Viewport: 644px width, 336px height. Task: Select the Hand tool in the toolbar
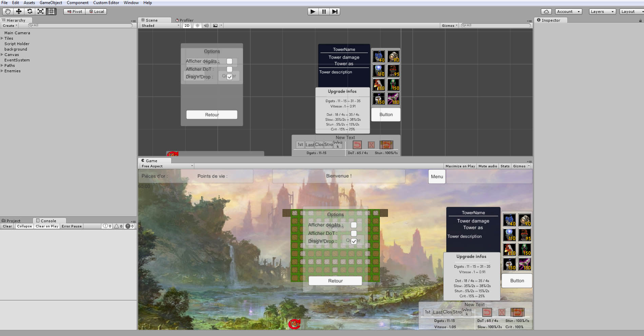7,11
